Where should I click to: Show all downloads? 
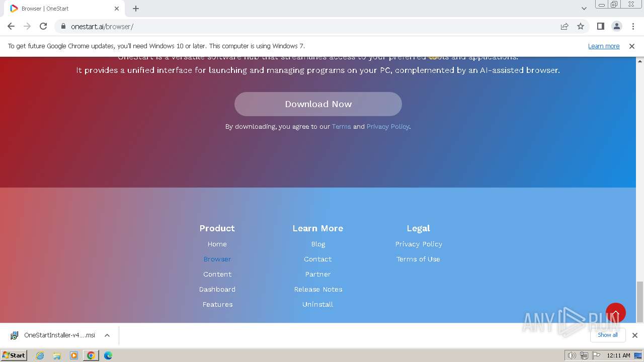607,335
